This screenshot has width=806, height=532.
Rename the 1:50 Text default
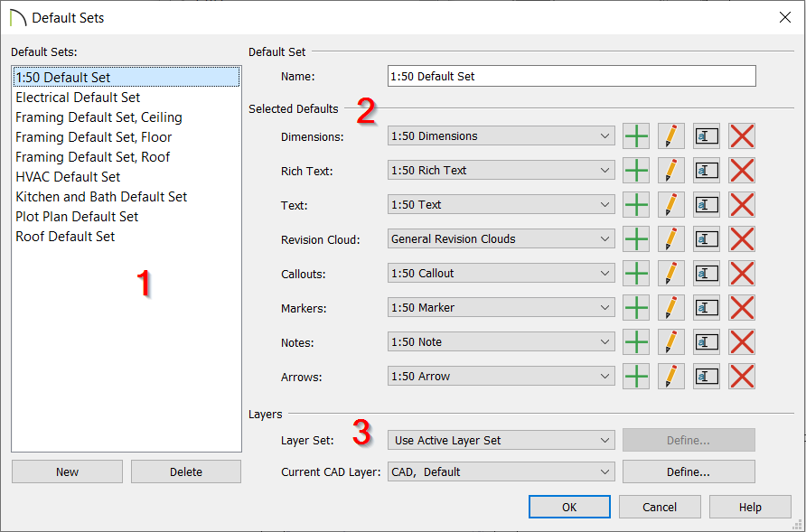(x=707, y=204)
